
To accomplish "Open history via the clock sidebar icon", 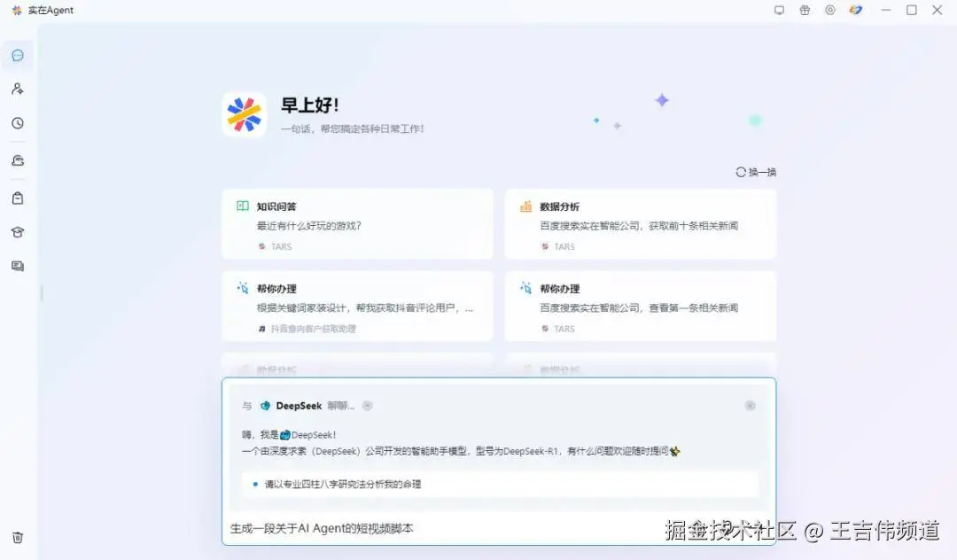I will (18, 123).
